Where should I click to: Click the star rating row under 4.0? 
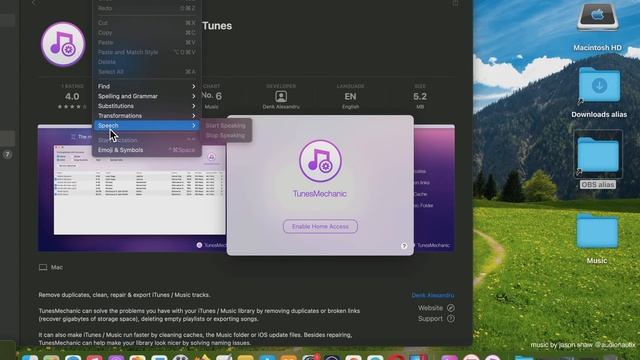point(72,107)
